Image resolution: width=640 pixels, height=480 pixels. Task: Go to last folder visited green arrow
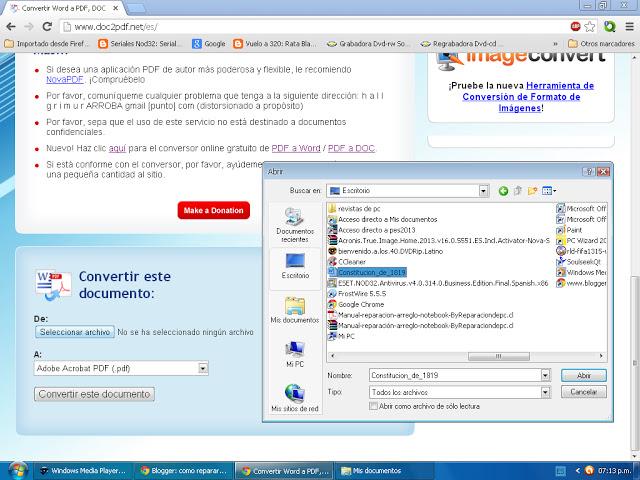click(x=503, y=191)
